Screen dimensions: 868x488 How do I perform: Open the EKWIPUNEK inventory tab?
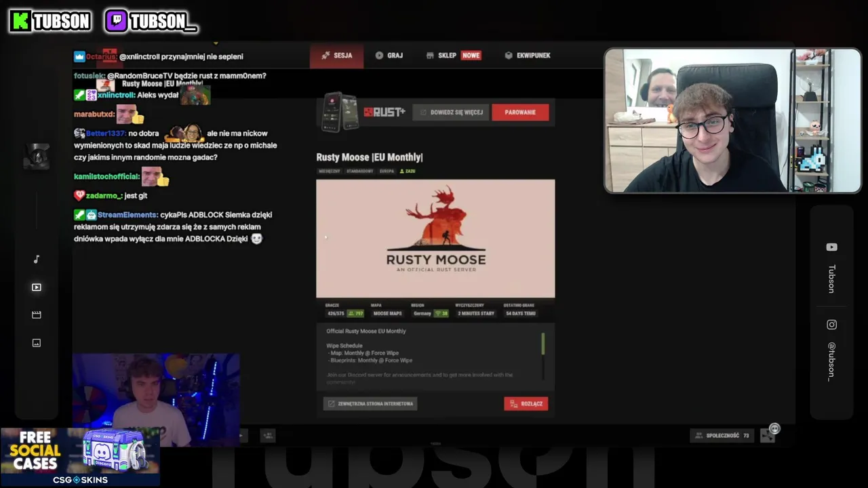(528, 56)
